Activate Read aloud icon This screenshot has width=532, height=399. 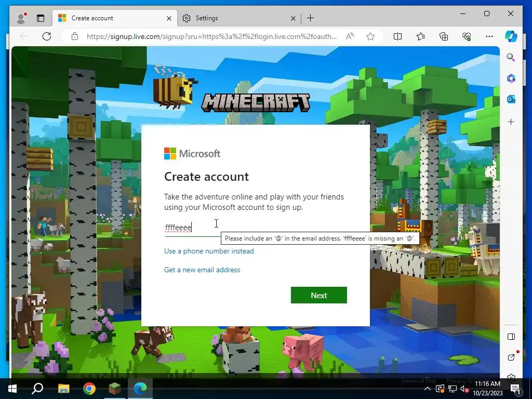click(350, 36)
